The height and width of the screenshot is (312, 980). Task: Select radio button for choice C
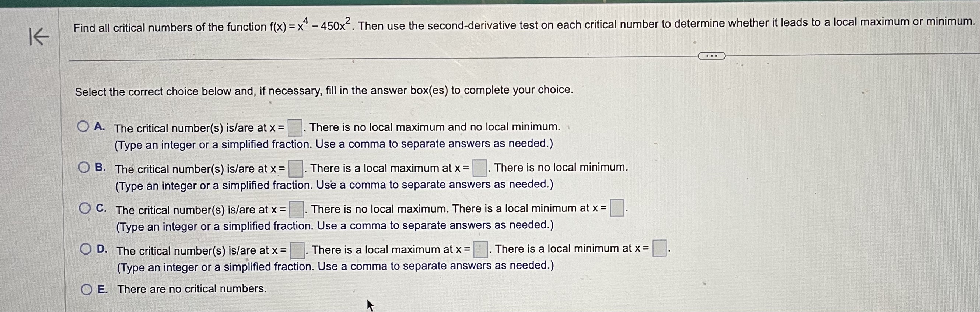coord(85,207)
